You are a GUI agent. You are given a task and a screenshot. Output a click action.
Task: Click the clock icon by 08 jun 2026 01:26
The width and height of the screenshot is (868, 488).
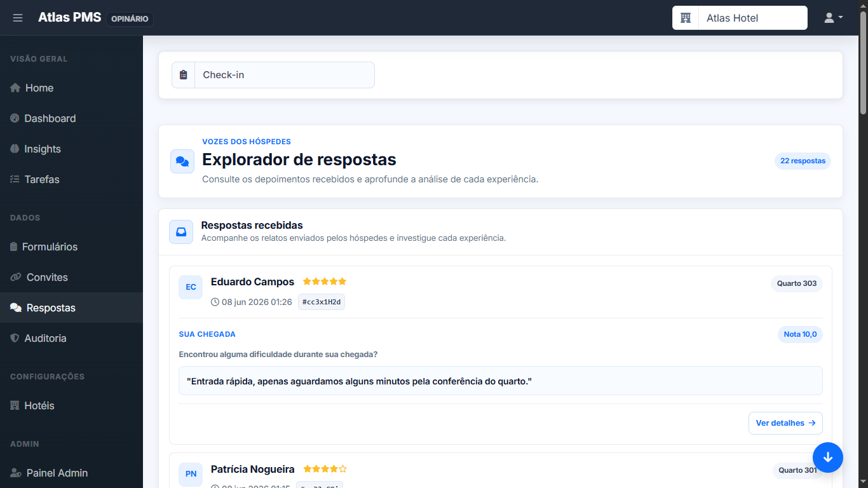pyautogui.click(x=215, y=302)
